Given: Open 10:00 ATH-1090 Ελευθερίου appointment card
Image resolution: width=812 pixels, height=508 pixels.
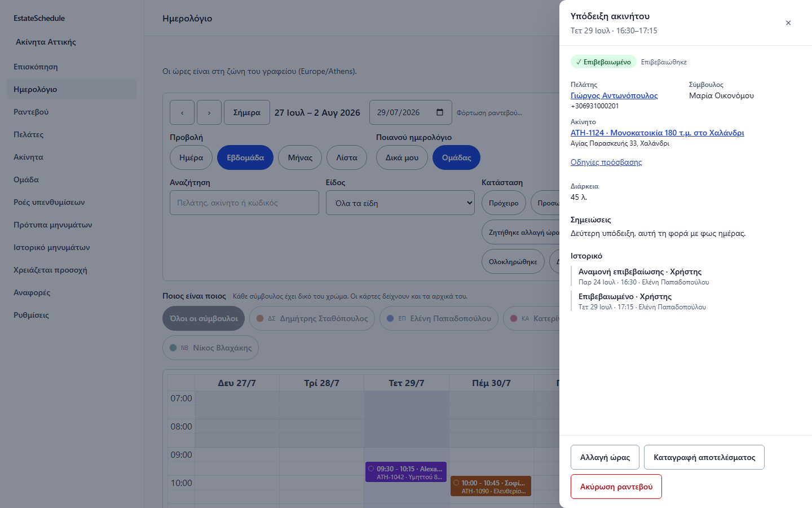Looking at the screenshot, I should (x=491, y=487).
